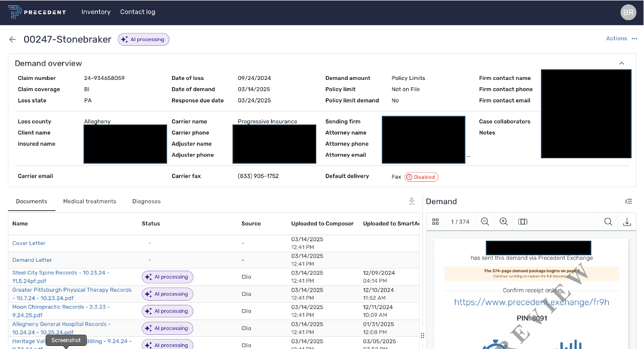644x349 pixels.
Task: Click AI processing status for Moon Chiropractic
Action: [x=167, y=311]
